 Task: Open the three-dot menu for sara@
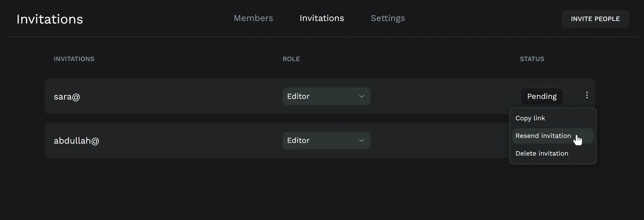[587, 95]
